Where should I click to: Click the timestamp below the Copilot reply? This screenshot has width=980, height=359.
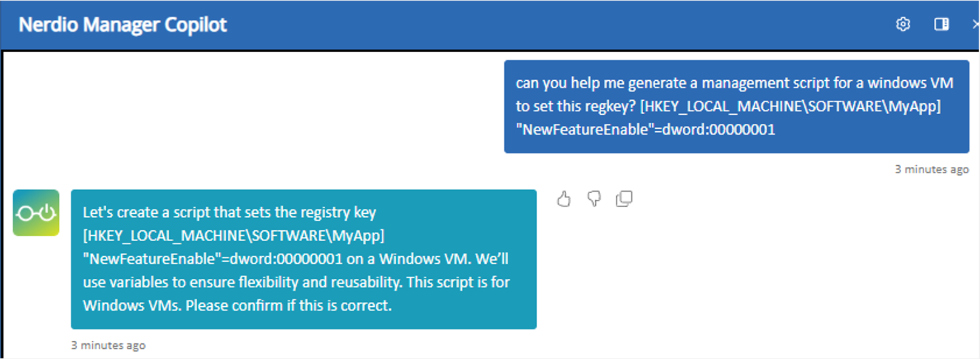(x=108, y=346)
